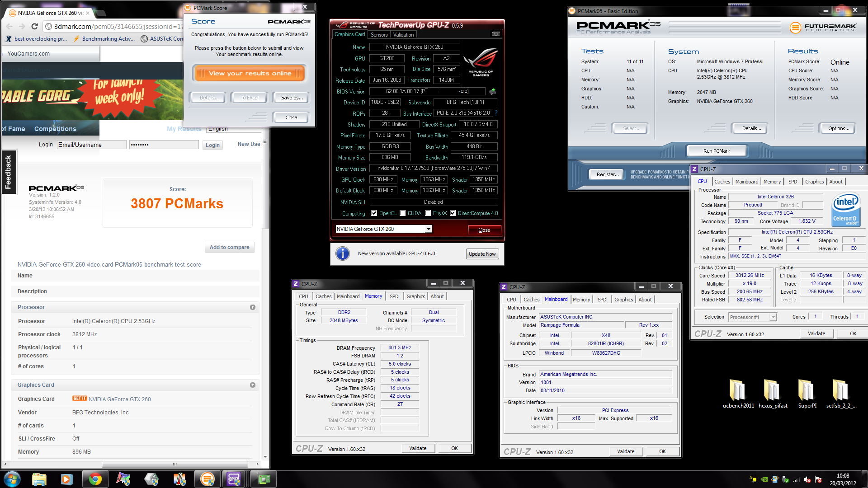Click View your results online button
Image resolution: width=868 pixels, height=488 pixels.
point(250,73)
